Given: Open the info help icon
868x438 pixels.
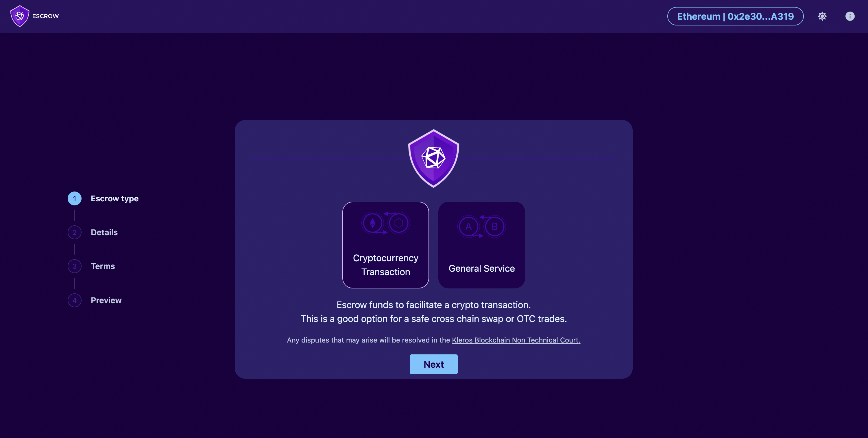Looking at the screenshot, I should click(849, 16).
